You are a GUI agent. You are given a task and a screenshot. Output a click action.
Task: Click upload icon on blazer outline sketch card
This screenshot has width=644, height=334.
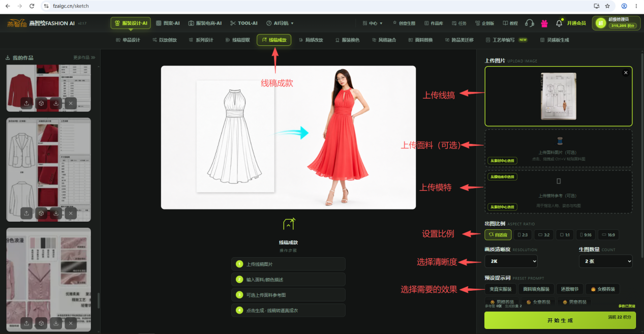(26, 213)
